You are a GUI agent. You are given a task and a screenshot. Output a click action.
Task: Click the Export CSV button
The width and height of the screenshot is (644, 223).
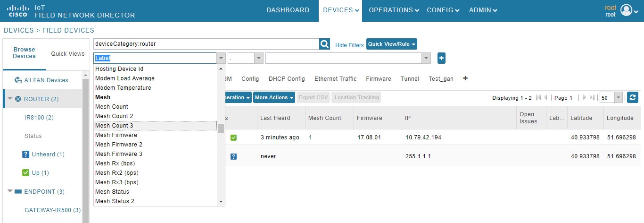[x=313, y=97]
